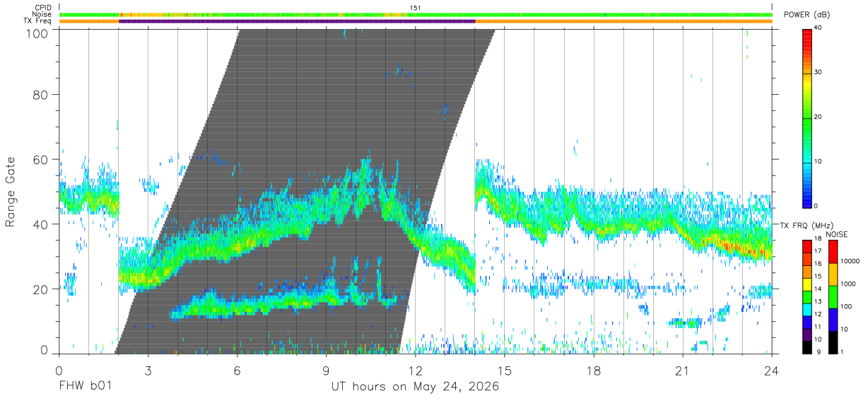Click the 'NOISE' legend title
Image resolution: width=868 pixels, height=401 pixels.
837,234
